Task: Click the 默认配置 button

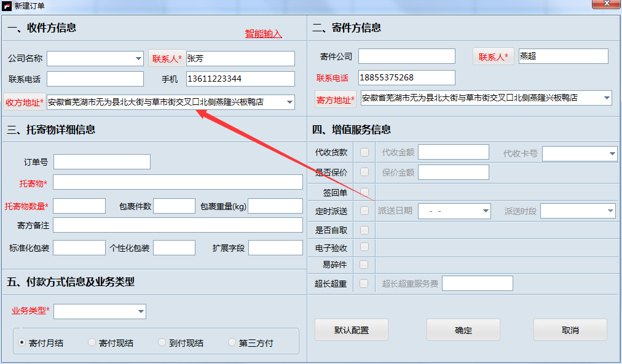Action: point(351,330)
